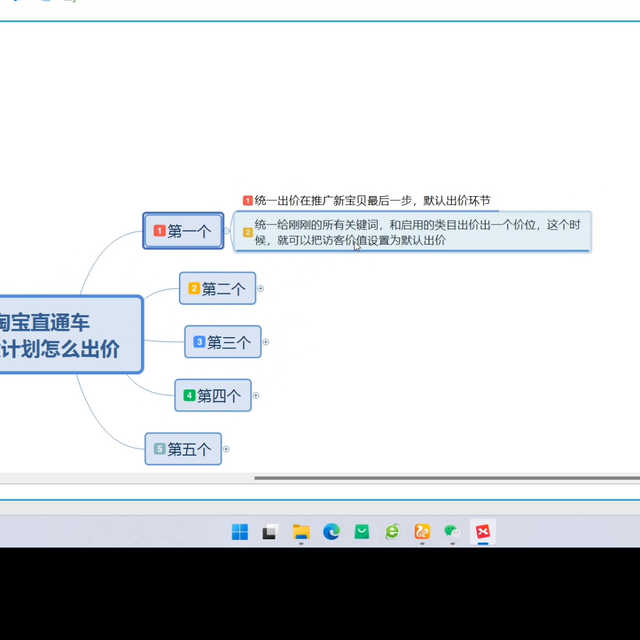This screenshot has width=640, height=640.
Task: Click the red priority 1 marker on 第一个
Action: [160, 231]
